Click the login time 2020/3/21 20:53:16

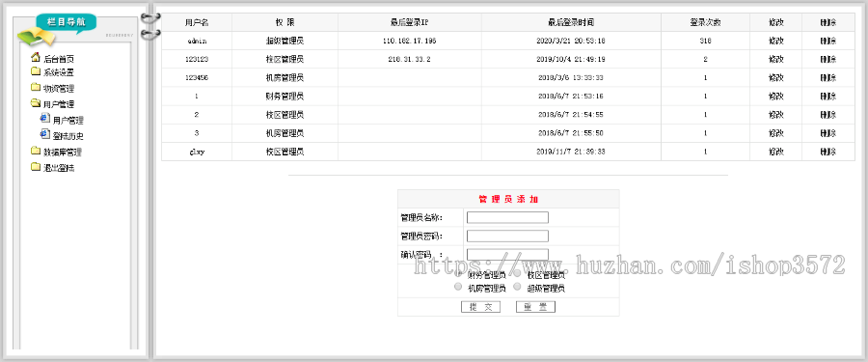click(x=571, y=41)
